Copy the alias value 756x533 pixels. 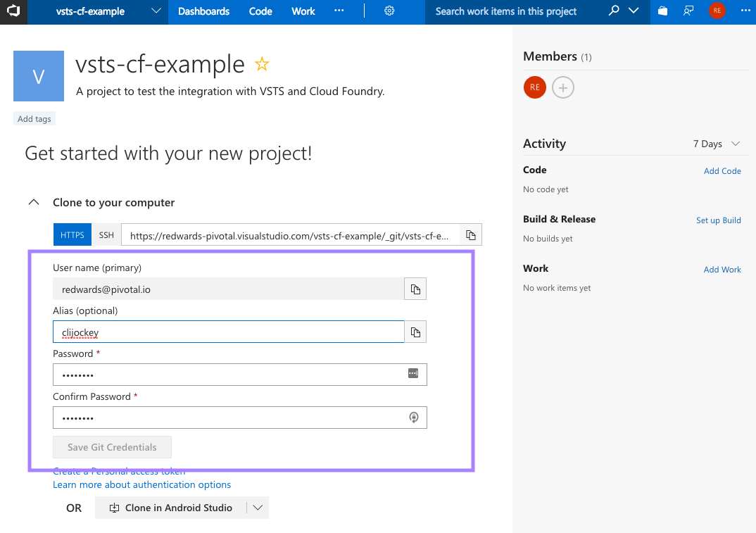coord(415,332)
